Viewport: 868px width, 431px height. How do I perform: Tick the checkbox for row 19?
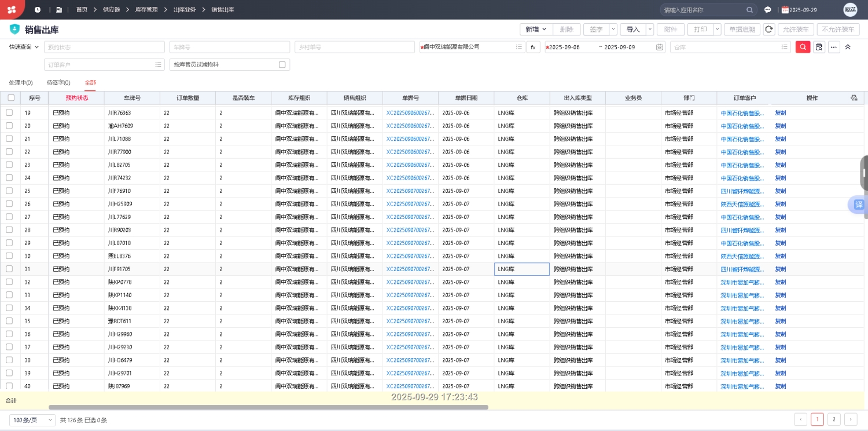click(x=9, y=113)
